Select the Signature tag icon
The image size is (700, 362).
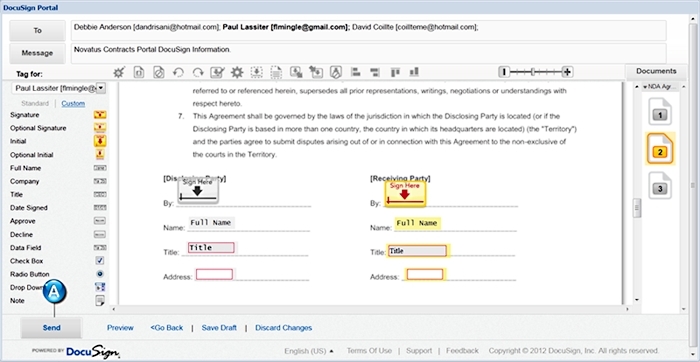[100, 115]
